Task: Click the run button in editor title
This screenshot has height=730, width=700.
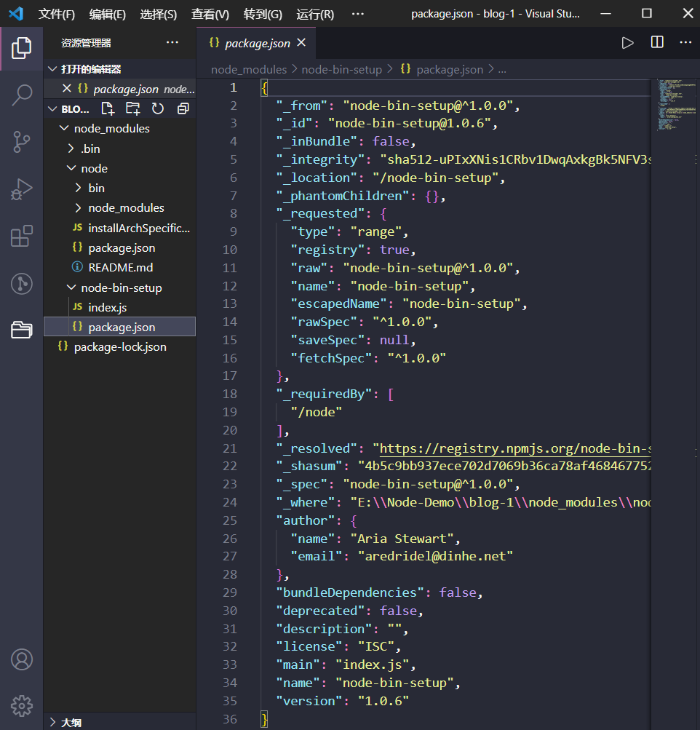Action: [627, 43]
